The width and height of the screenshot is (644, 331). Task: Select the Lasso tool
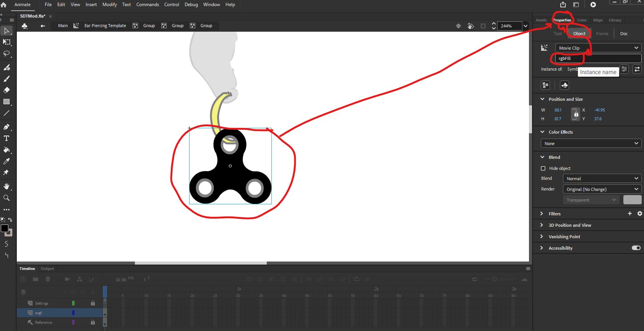tap(6, 54)
